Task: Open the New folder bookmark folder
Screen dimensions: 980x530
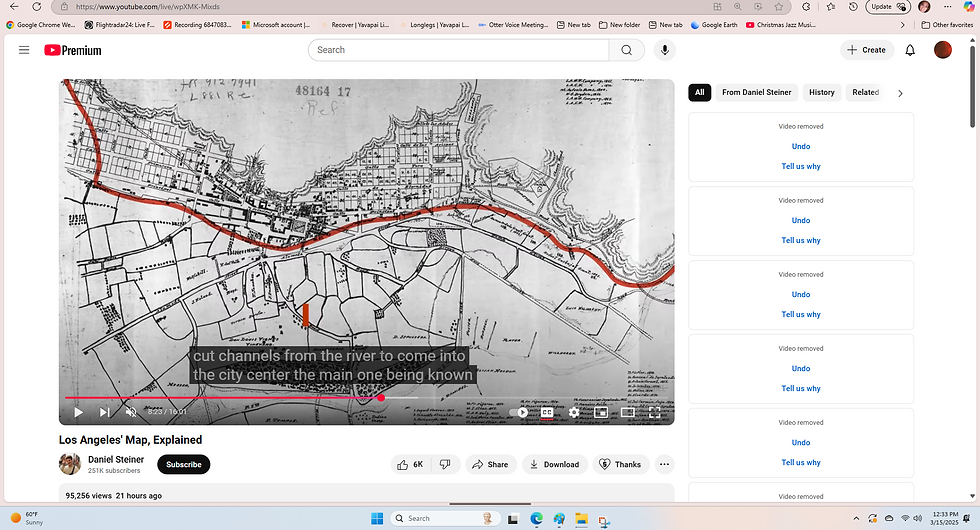Action: (619, 25)
